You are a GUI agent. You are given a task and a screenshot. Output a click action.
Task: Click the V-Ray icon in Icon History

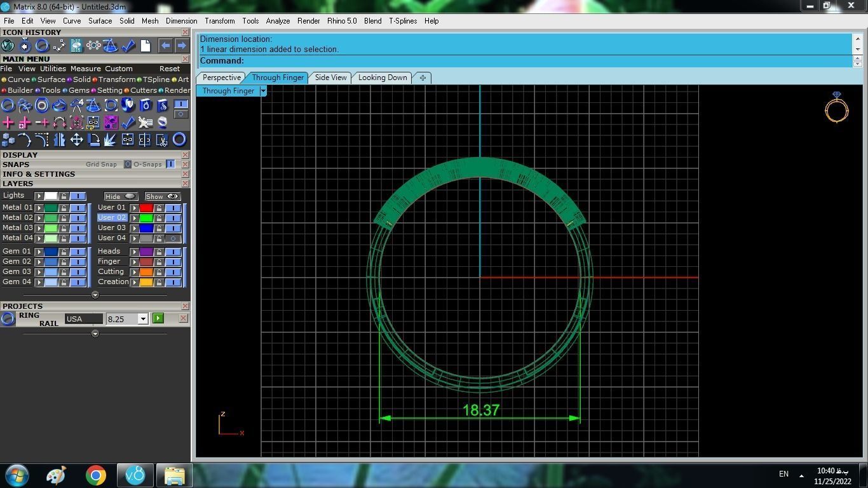click(x=8, y=46)
